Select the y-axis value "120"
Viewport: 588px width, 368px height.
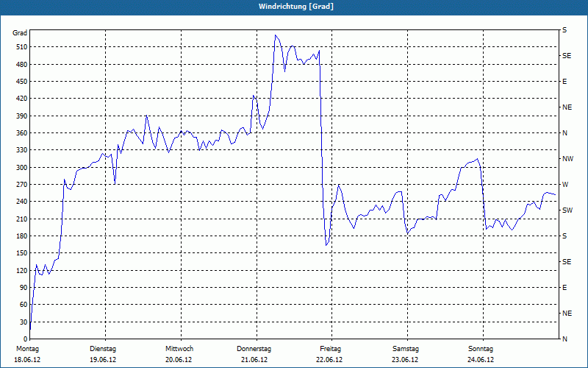coord(22,270)
